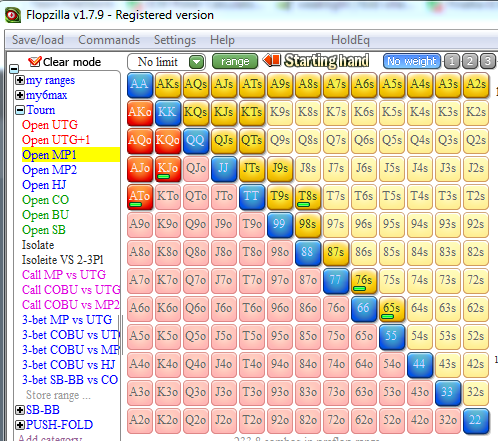
Task: Load the Open CO range
Action: pos(45,200)
